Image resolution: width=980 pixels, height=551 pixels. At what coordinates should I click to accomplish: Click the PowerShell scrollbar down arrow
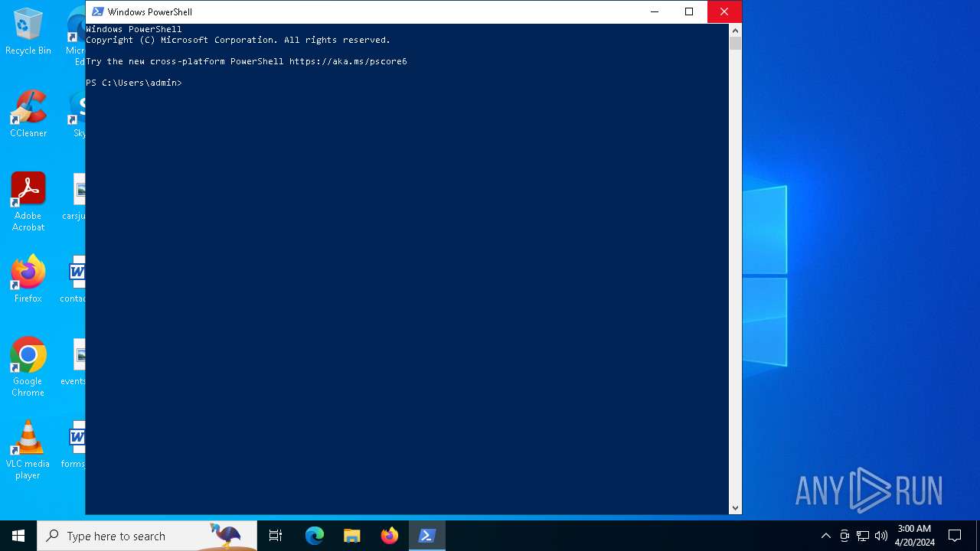(x=735, y=507)
